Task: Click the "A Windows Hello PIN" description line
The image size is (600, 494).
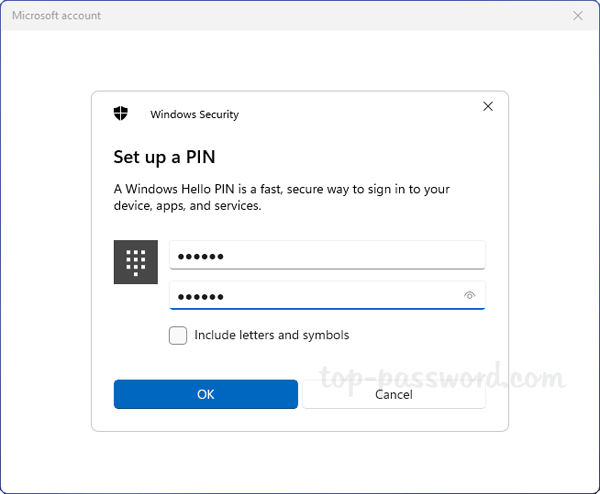Action: click(281, 189)
